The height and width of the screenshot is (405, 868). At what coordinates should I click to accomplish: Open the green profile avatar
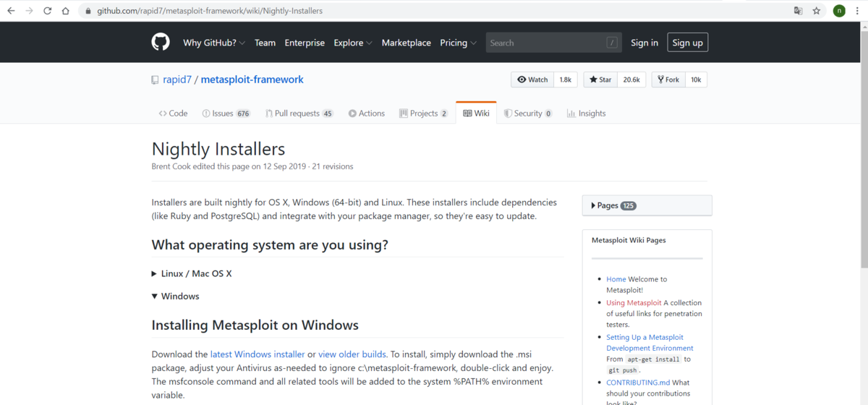click(x=839, y=11)
